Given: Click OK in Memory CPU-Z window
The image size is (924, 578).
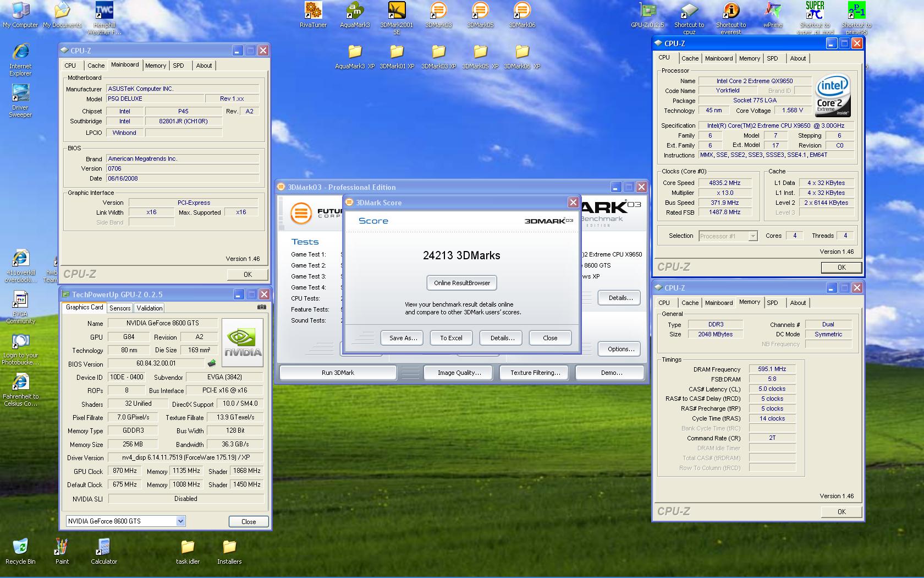Looking at the screenshot, I should 842,511.
